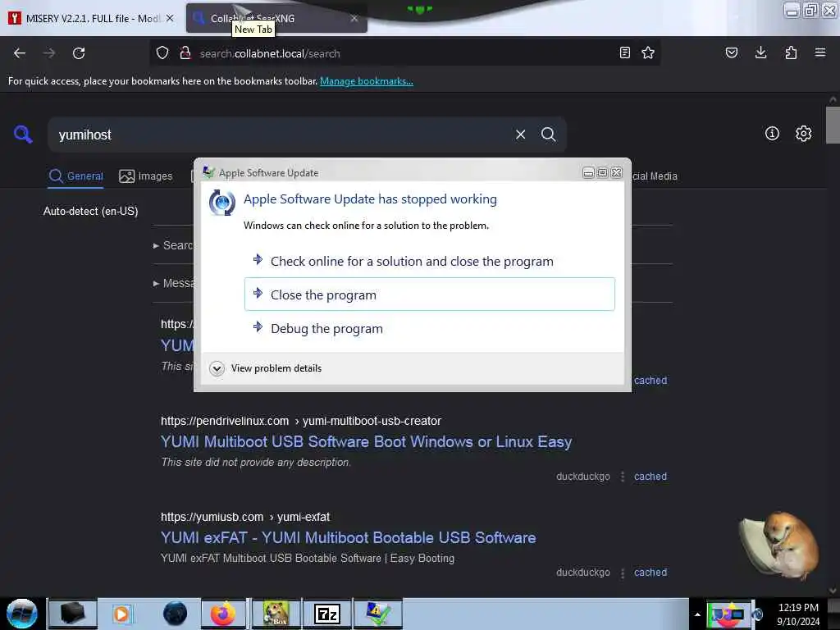Viewport: 840px width, 630px height.
Task: Close the SearXNG tab
Action: click(x=354, y=18)
